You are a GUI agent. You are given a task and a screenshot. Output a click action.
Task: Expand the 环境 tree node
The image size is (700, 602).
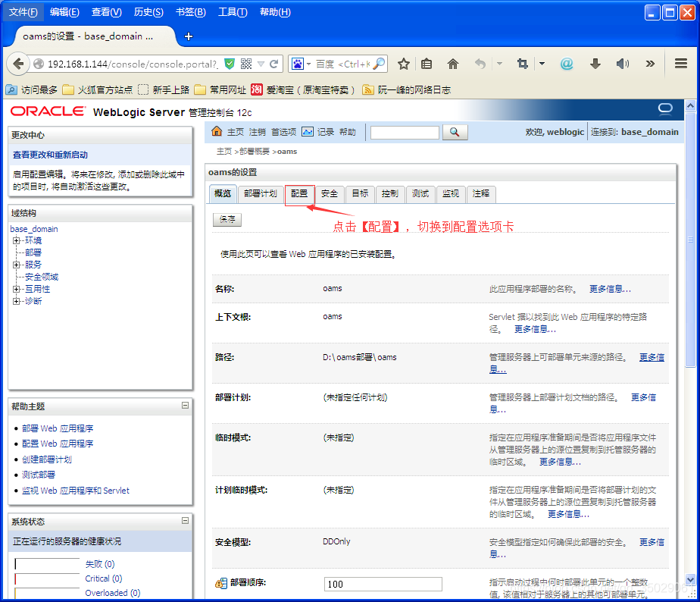17,240
